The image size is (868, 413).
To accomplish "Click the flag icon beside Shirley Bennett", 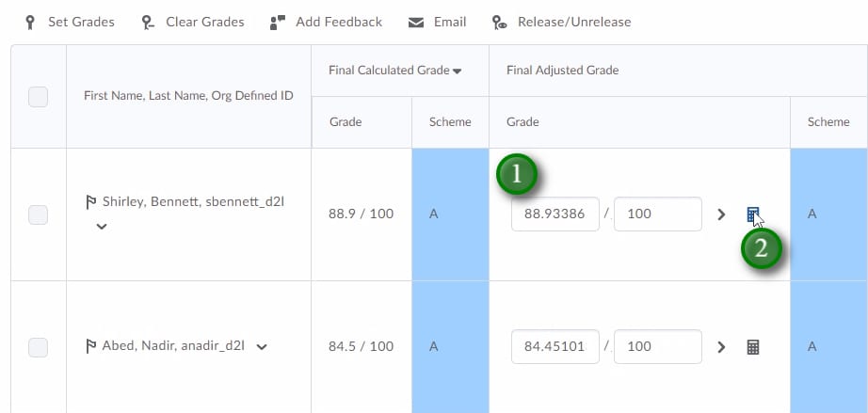I will (x=91, y=203).
